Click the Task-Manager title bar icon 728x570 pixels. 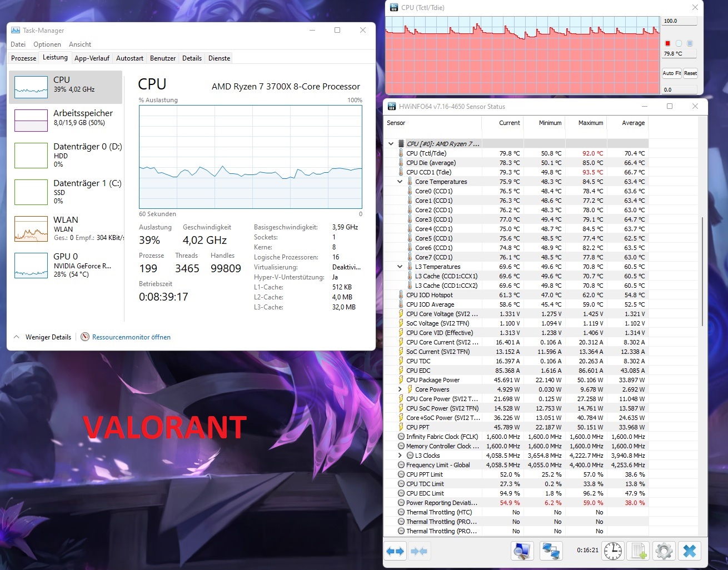click(x=16, y=31)
